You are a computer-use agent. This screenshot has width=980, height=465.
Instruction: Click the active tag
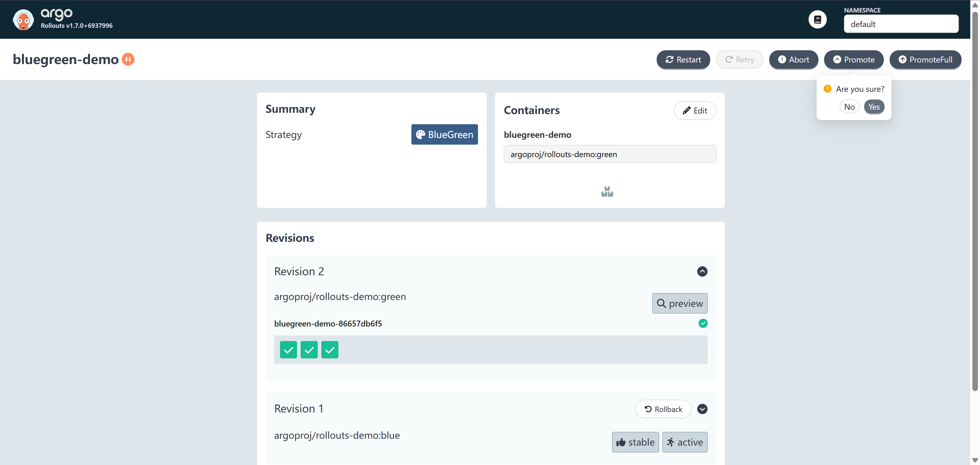pyautogui.click(x=685, y=442)
